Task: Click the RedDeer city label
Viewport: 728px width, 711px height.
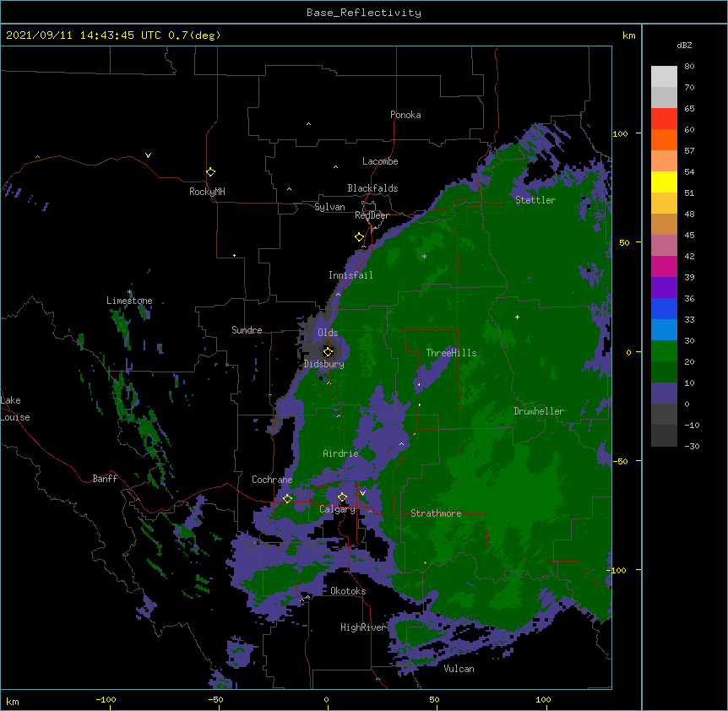Action: coord(372,215)
